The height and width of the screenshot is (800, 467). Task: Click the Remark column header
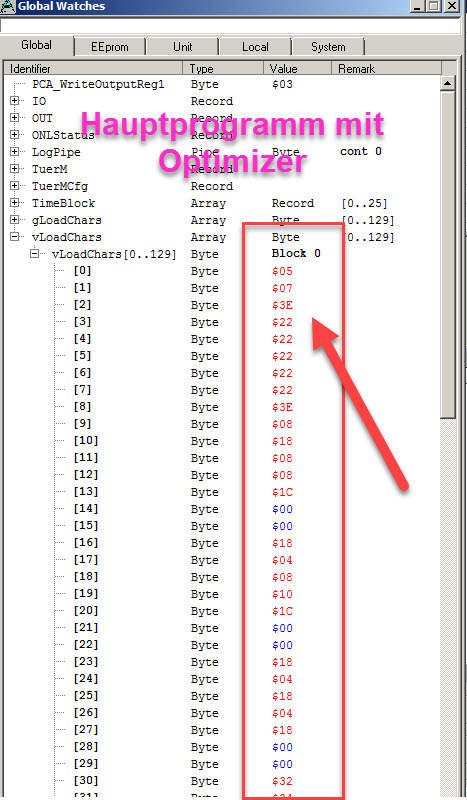coord(386,68)
